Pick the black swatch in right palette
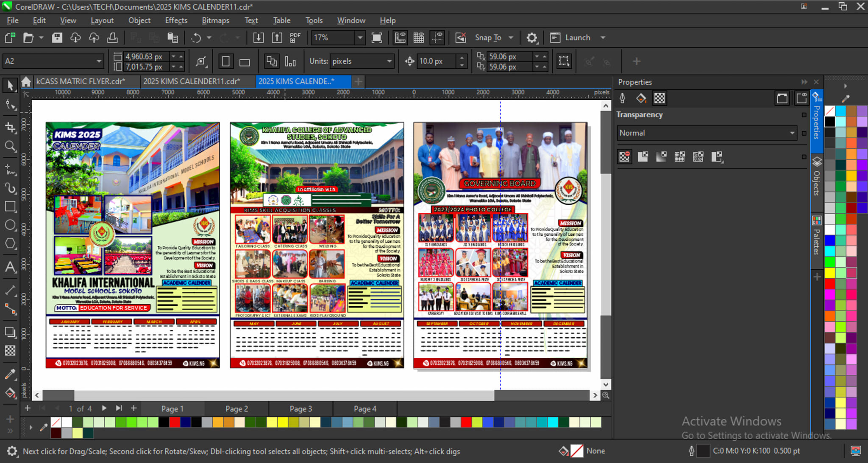This screenshot has width=868, height=463. 829,122
